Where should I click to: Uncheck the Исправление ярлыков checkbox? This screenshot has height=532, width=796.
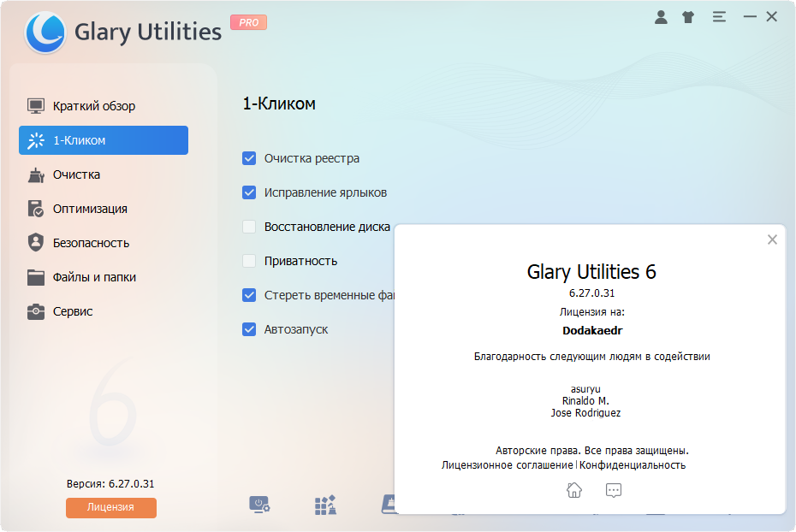coord(249,192)
